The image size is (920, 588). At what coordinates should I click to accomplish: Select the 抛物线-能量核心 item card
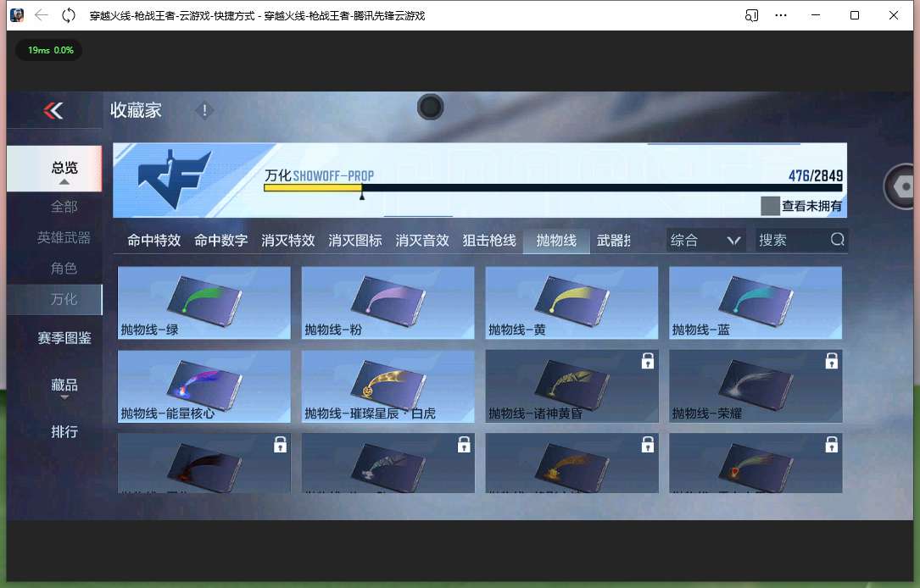click(x=204, y=386)
